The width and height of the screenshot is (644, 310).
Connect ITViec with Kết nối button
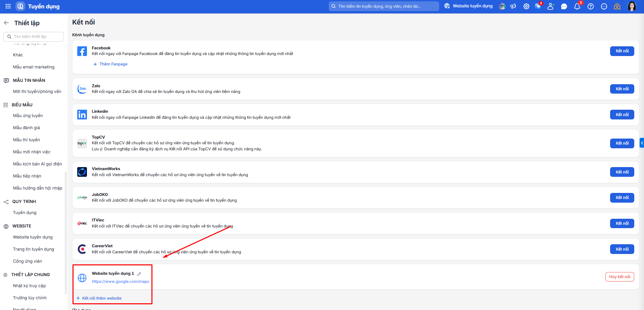(622, 223)
